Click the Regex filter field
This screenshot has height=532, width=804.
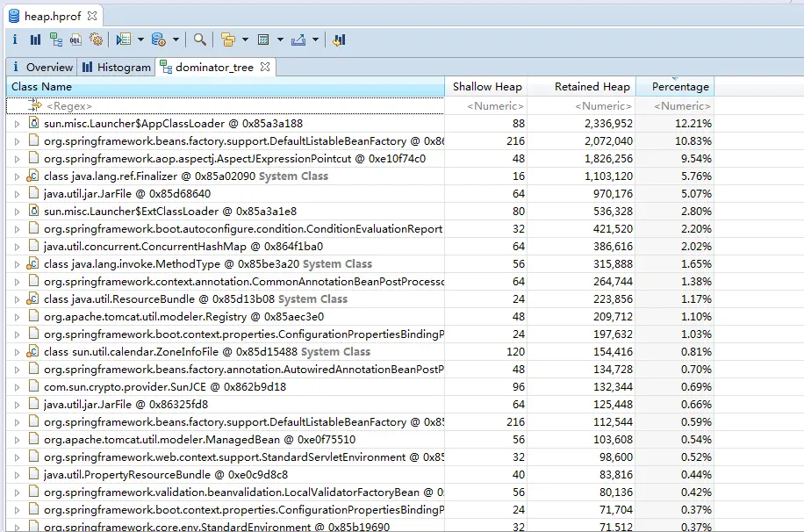[x=225, y=105]
